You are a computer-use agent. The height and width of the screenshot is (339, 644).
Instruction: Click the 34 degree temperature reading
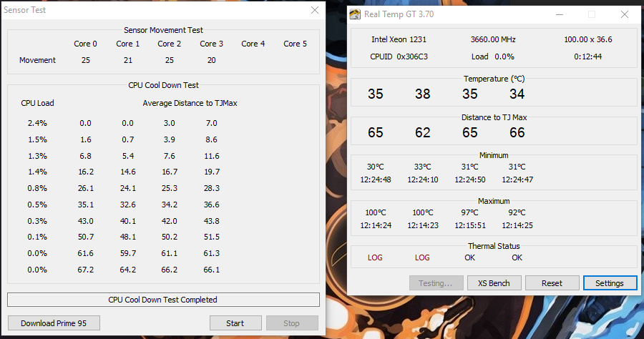pyautogui.click(x=517, y=94)
